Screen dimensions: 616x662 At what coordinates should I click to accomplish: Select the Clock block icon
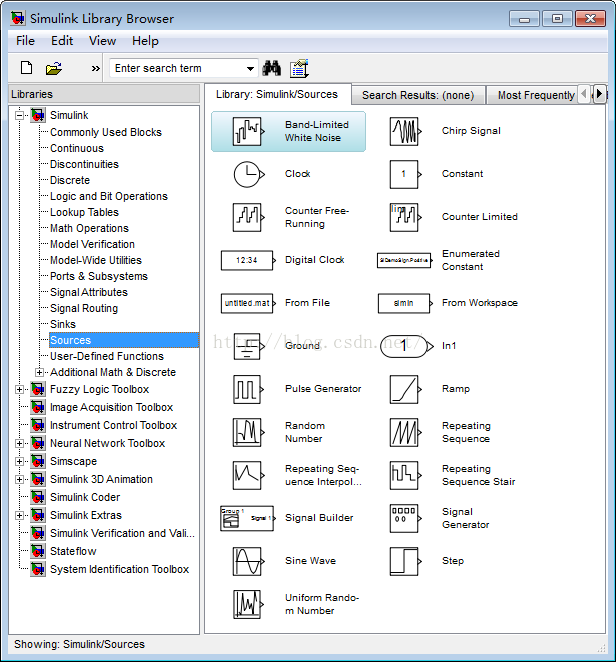pyautogui.click(x=249, y=174)
